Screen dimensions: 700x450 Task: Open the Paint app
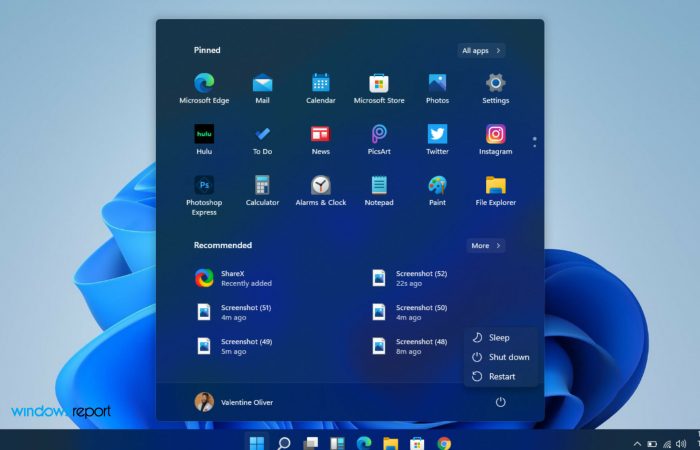437,191
